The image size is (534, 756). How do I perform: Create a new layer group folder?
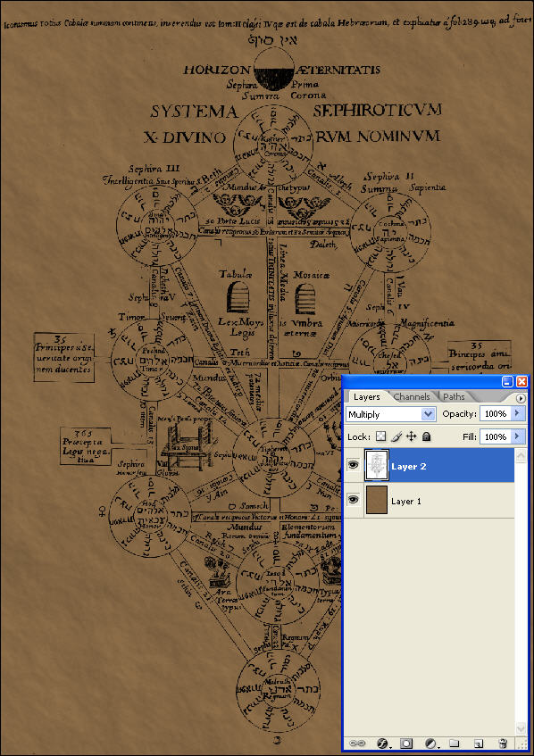click(454, 744)
